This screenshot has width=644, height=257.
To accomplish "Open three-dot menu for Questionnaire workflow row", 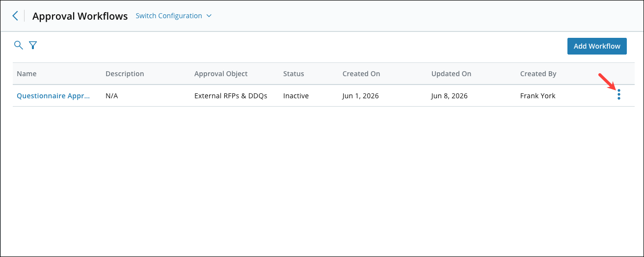I will tap(619, 95).
